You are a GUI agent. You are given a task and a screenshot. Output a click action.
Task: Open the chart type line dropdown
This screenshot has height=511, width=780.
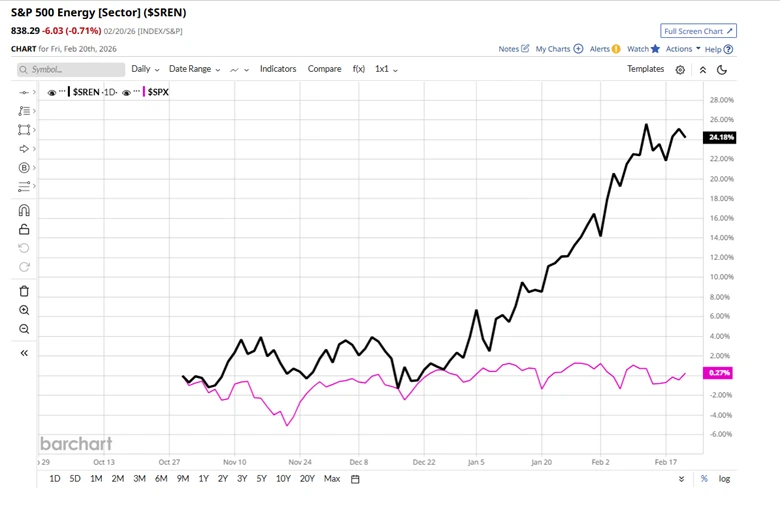(239, 70)
